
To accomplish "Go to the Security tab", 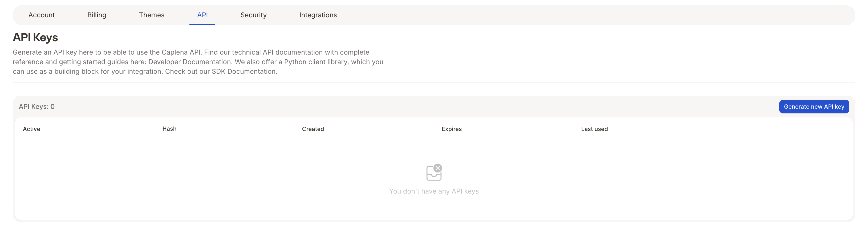I will pos(253,15).
